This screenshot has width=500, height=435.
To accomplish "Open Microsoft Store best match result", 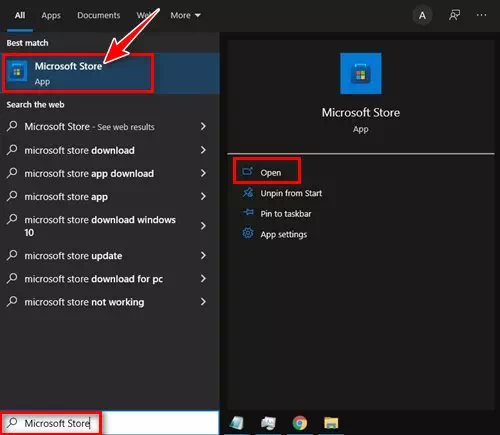I will tap(110, 73).
